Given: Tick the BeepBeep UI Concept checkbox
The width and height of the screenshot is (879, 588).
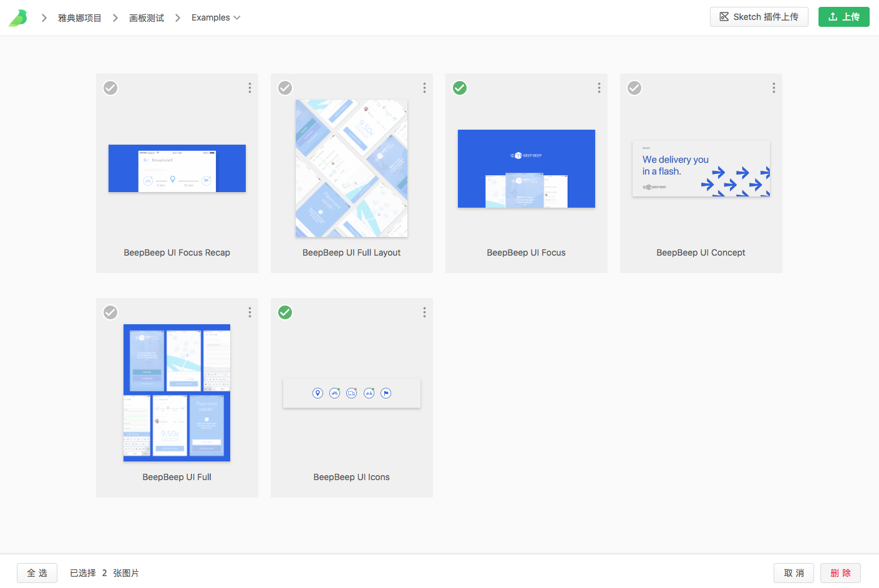Looking at the screenshot, I should tap(634, 88).
